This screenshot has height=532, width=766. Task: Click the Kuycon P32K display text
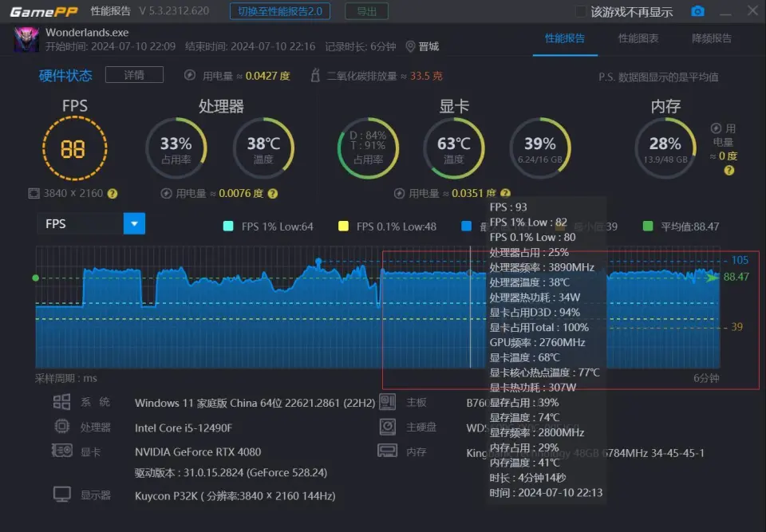pos(235,496)
